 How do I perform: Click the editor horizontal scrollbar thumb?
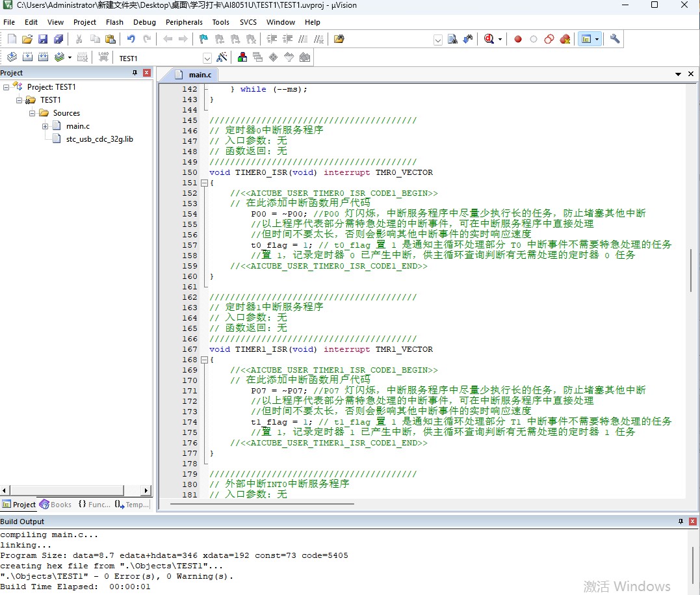coord(262,504)
